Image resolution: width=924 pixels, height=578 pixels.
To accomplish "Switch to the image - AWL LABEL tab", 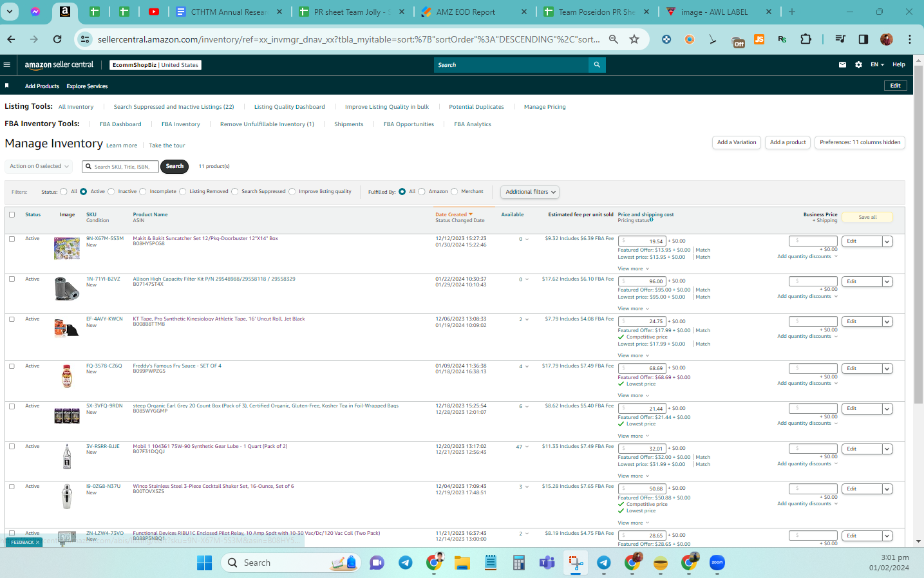I will click(719, 12).
